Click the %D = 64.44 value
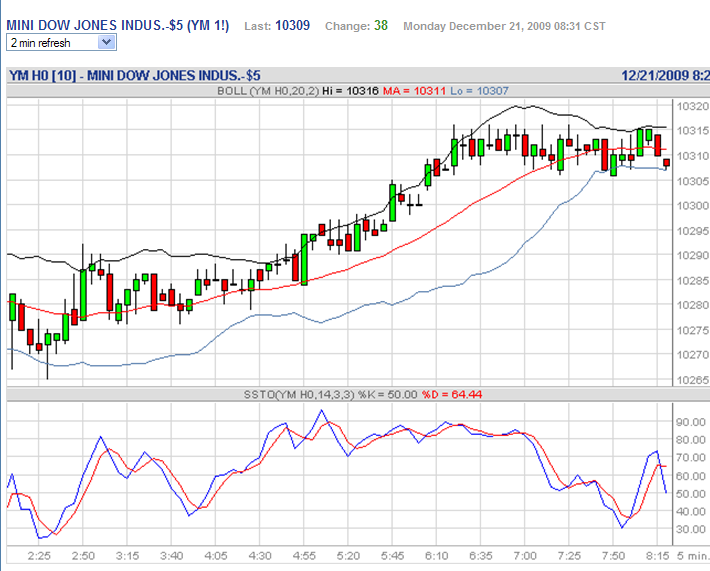This screenshot has width=710, height=571. click(x=452, y=394)
